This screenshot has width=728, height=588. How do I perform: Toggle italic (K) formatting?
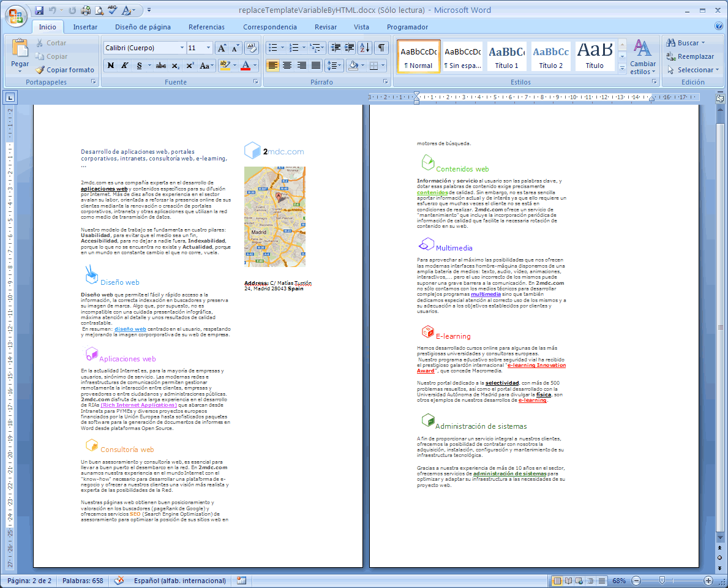124,66
